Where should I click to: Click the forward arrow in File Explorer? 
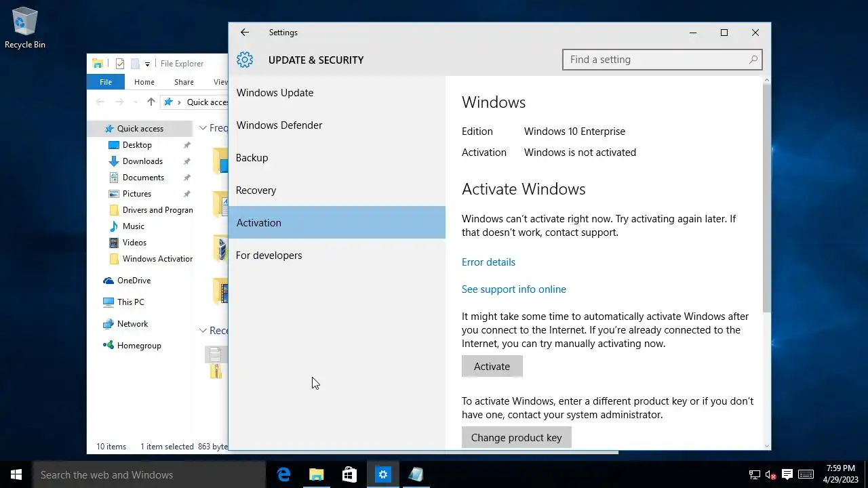(x=119, y=102)
